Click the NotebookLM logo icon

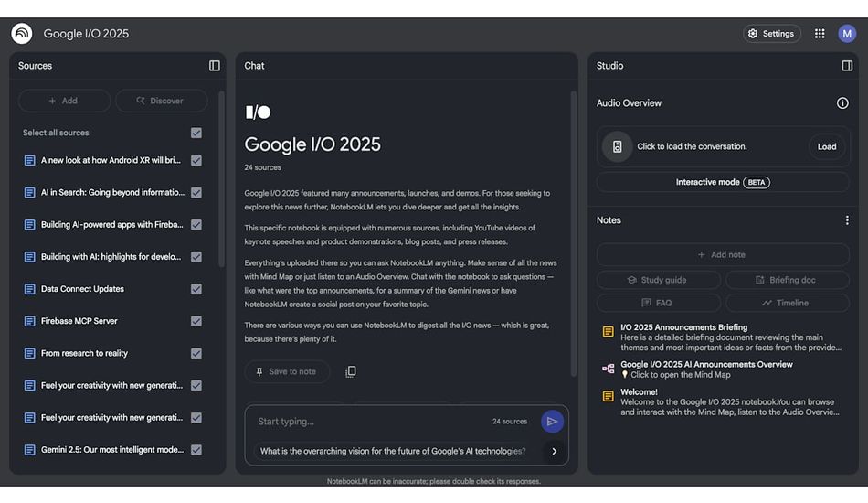click(x=21, y=34)
